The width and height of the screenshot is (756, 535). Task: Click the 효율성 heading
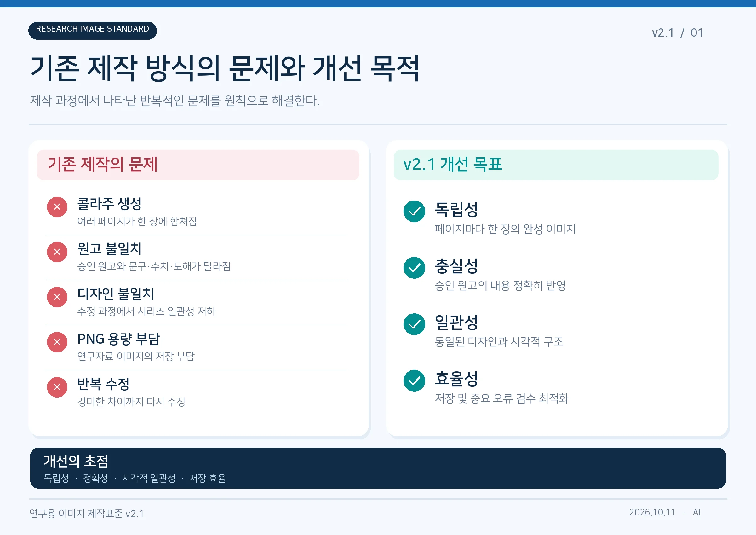click(456, 379)
